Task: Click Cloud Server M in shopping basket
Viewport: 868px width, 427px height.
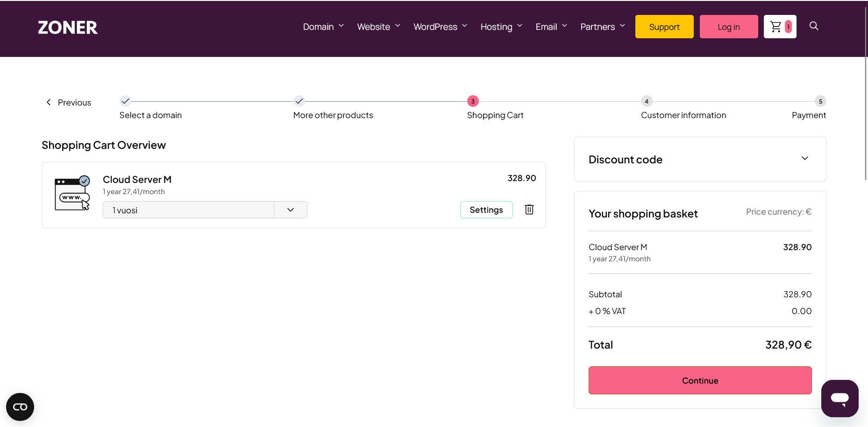Action: 618,247
